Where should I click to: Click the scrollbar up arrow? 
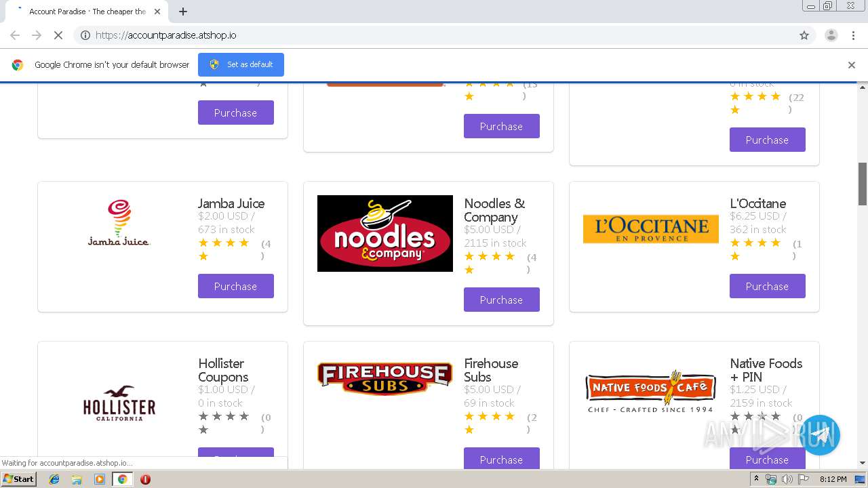(x=863, y=87)
